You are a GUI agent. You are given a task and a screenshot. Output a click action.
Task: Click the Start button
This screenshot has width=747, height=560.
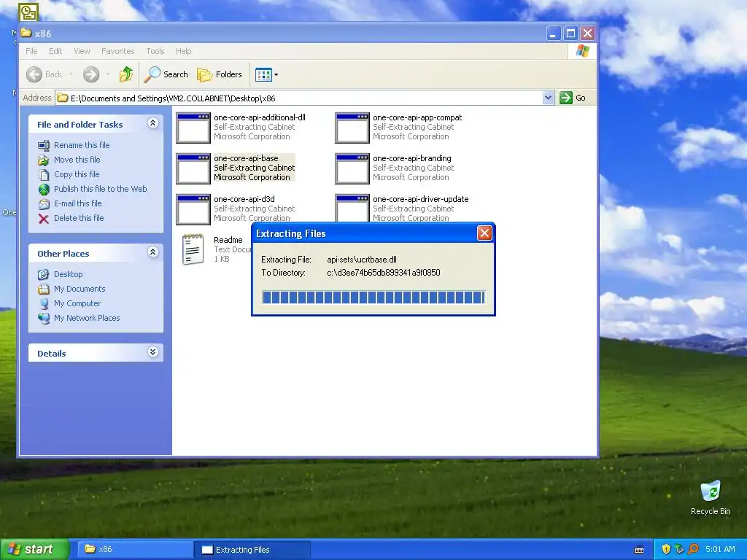click(34, 549)
